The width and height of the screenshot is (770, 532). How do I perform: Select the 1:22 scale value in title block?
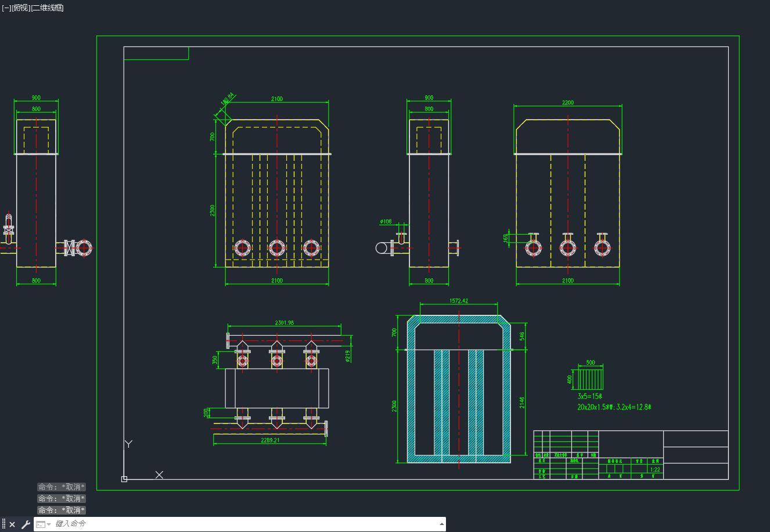655,469
